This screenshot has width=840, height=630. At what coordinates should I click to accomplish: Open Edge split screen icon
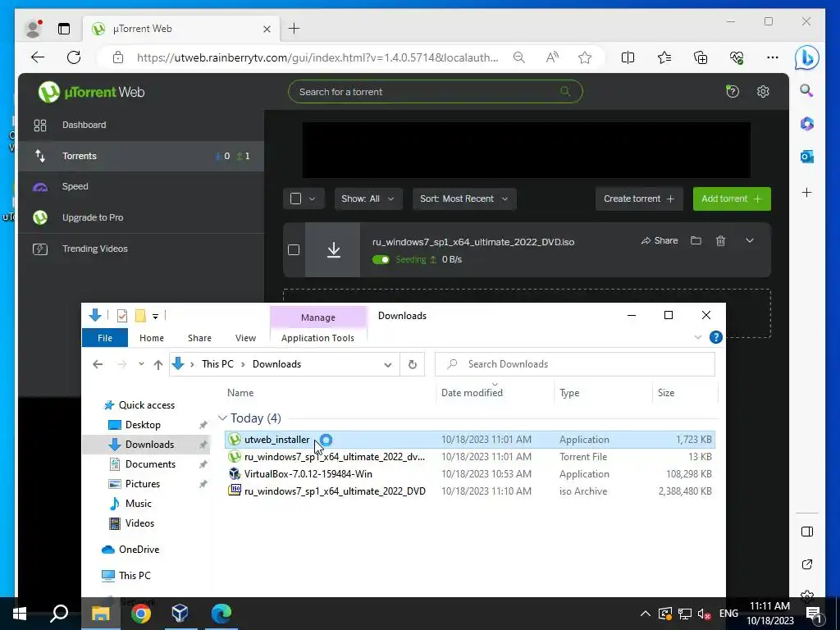tap(628, 57)
